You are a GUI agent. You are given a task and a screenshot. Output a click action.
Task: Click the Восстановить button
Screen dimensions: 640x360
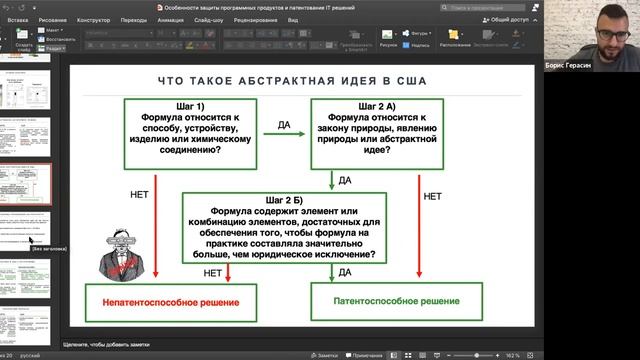pyautogui.click(x=56, y=39)
